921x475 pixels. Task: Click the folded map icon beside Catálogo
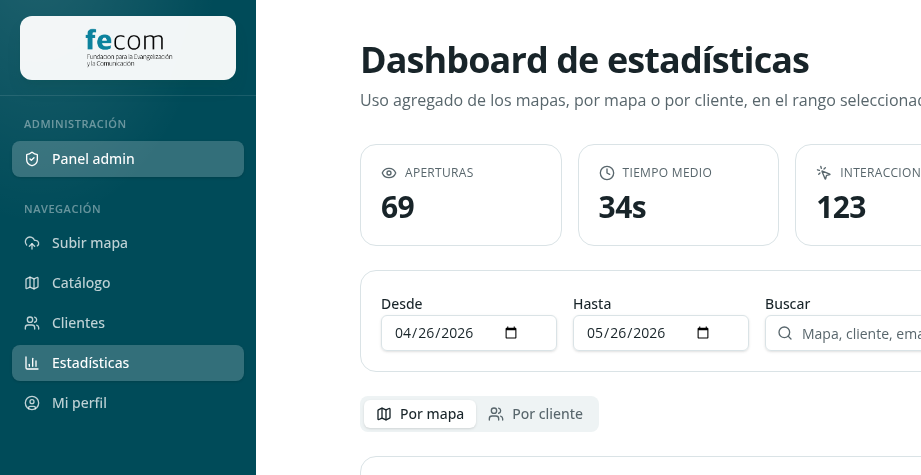tap(32, 283)
